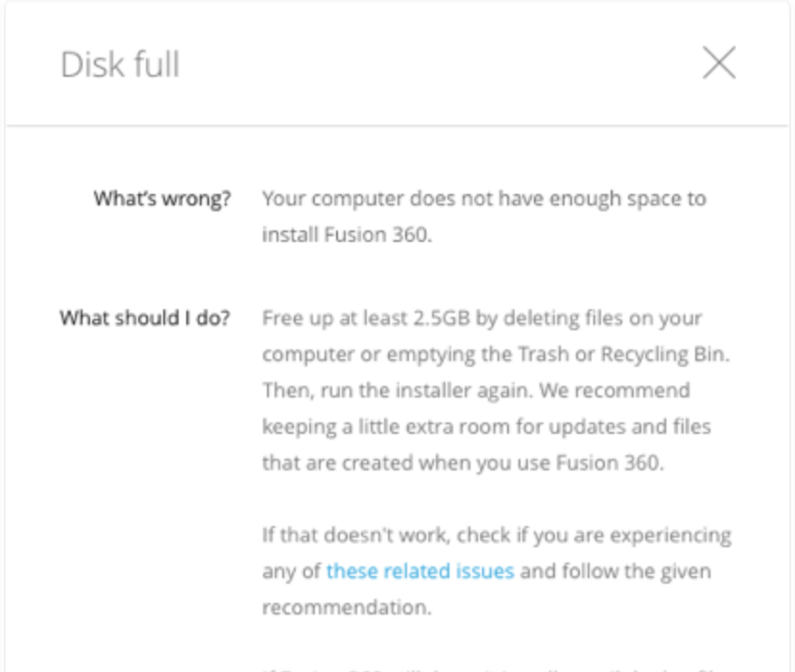
Task: Click the "Disk full" dialog title
Action: [120, 65]
